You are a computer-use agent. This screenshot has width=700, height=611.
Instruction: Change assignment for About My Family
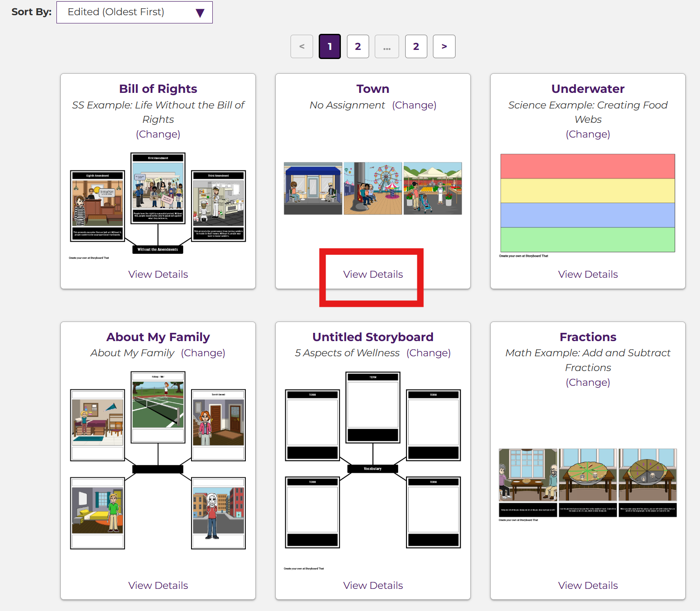pos(203,353)
